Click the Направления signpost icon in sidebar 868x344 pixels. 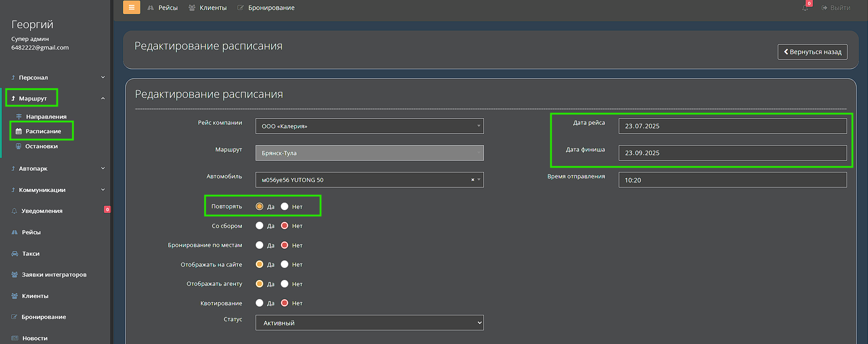[x=19, y=116]
